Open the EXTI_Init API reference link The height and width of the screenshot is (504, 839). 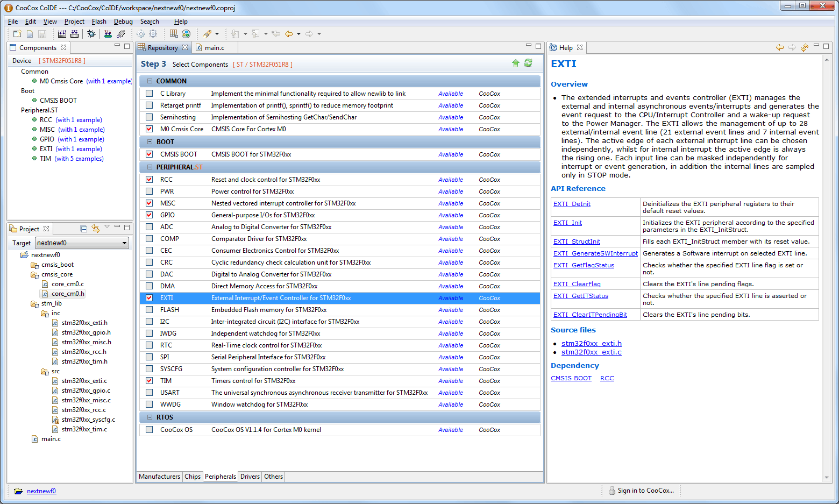click(567, 223)
